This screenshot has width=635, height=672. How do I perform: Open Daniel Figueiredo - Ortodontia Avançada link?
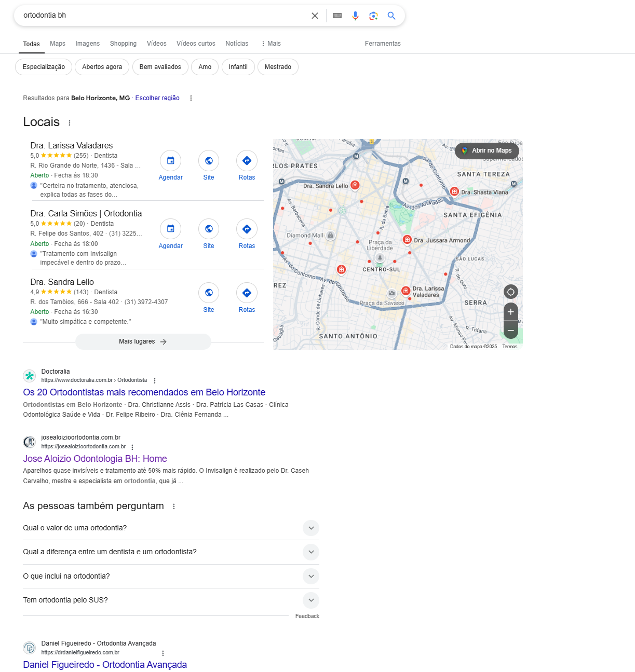tap(105, 665)
